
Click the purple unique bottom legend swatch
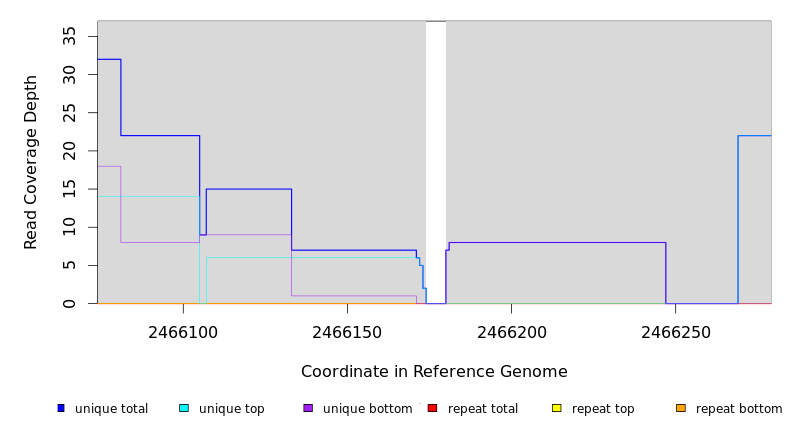tap(308, 408)
